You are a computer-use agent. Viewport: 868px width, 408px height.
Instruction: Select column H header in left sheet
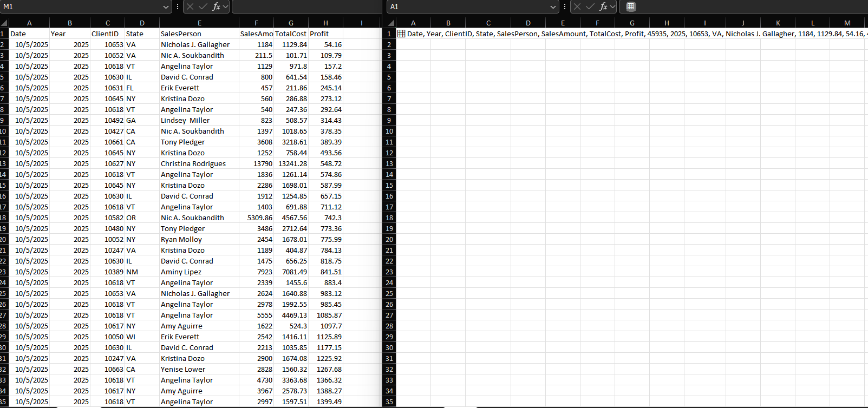pos(325,23)
